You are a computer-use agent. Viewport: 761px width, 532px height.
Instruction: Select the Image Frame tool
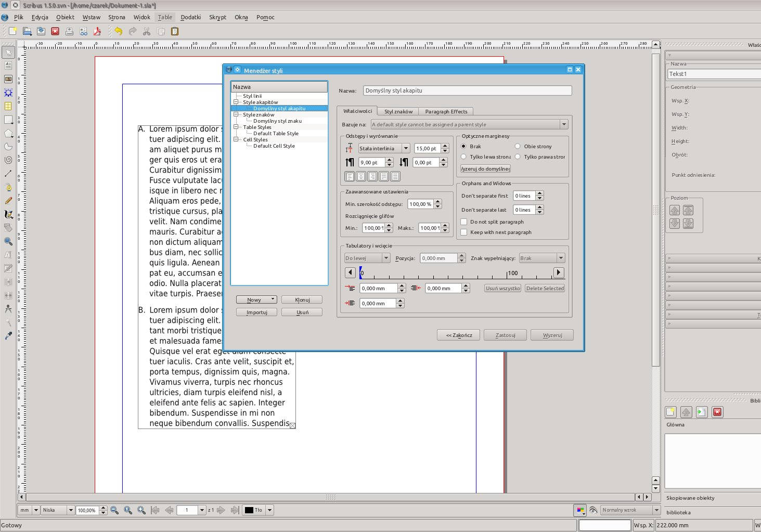8,79
